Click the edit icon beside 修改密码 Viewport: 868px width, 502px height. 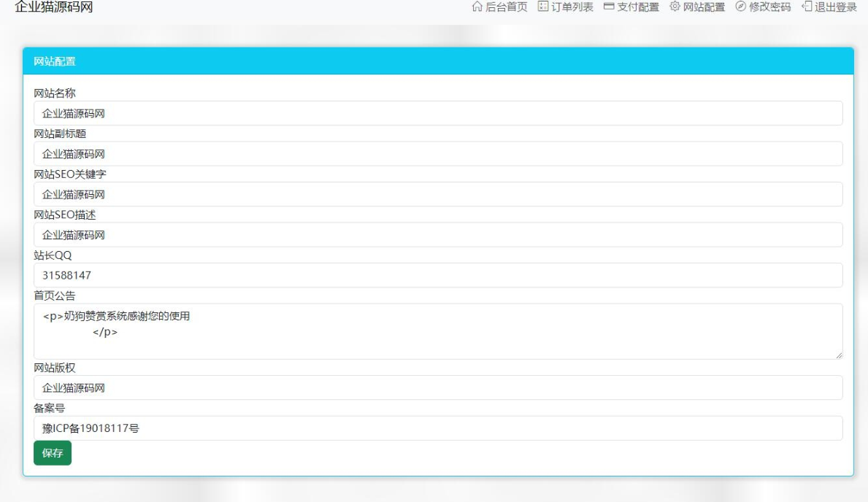(x=740, y=7)
